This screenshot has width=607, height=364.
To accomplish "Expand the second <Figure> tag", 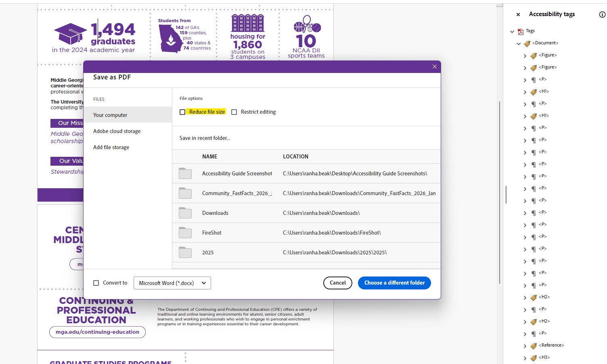I will coord(525,67).
